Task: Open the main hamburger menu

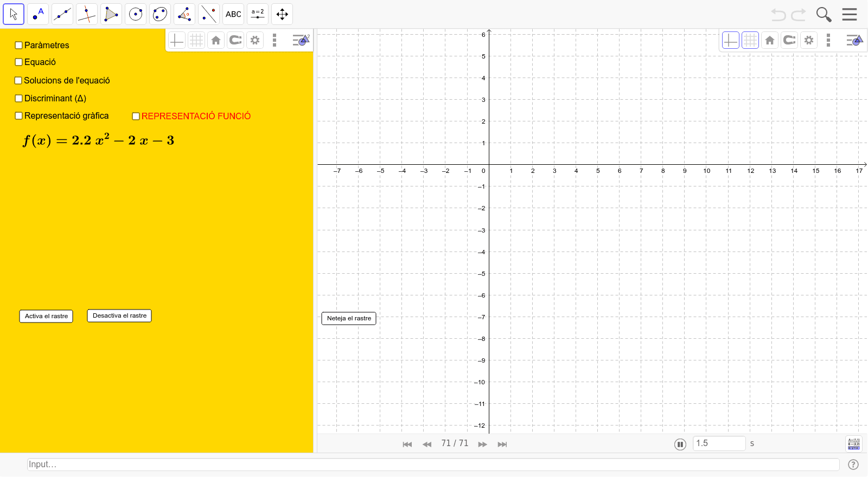Action: click(x=850, y=14)
